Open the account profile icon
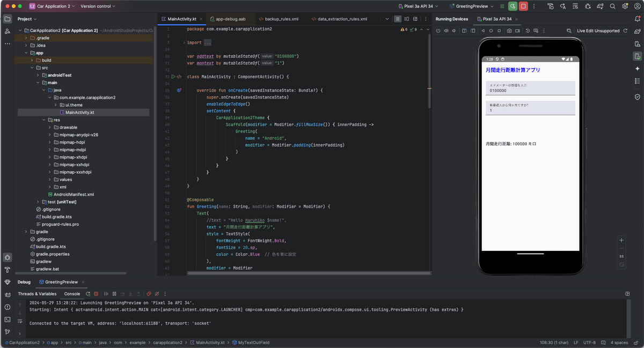Screen dimensions: 644x348 point(637,6)
